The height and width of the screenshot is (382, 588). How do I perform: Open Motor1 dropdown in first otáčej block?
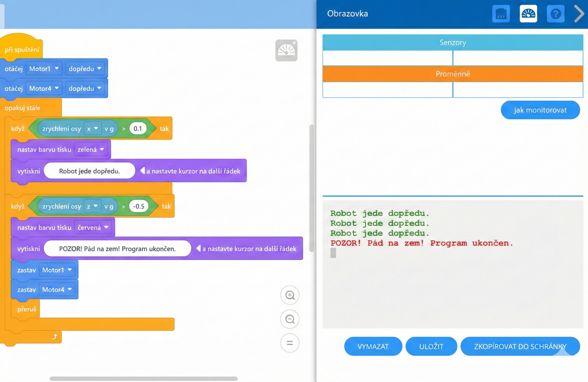click(44, 69)
